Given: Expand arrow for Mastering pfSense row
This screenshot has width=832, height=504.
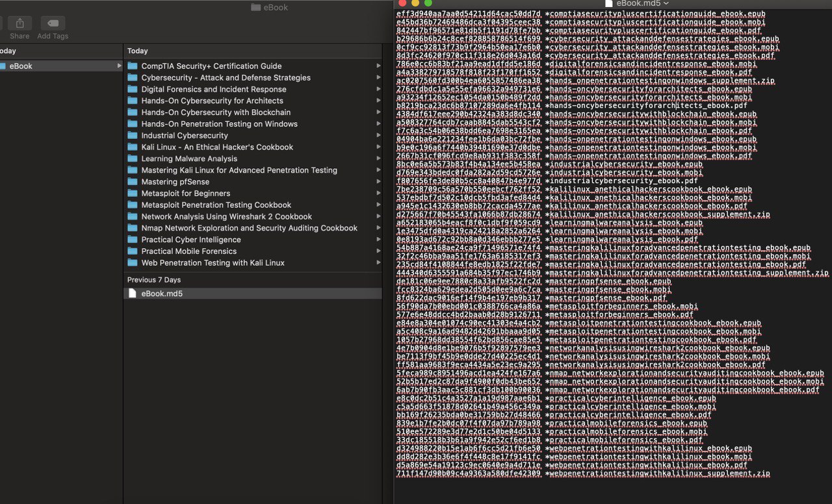Looking at the screenshot, I should [379, 182].
